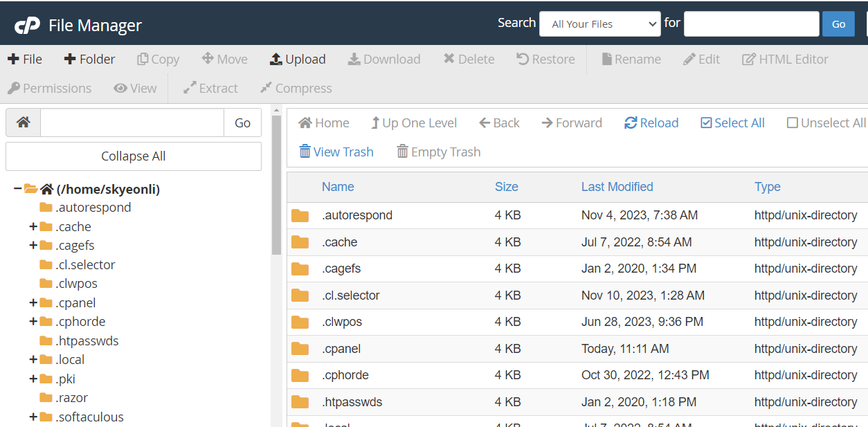Click the blue search Go button

pyautogui.click(x=838, y=24)
